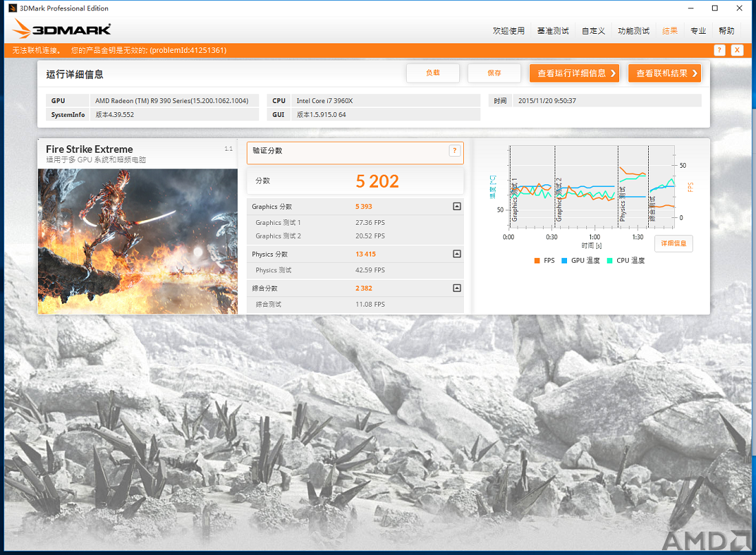Click the GUI 版本1.5.915.0 64 value
This screenshot has width=756, height=555.
[321, 115]
